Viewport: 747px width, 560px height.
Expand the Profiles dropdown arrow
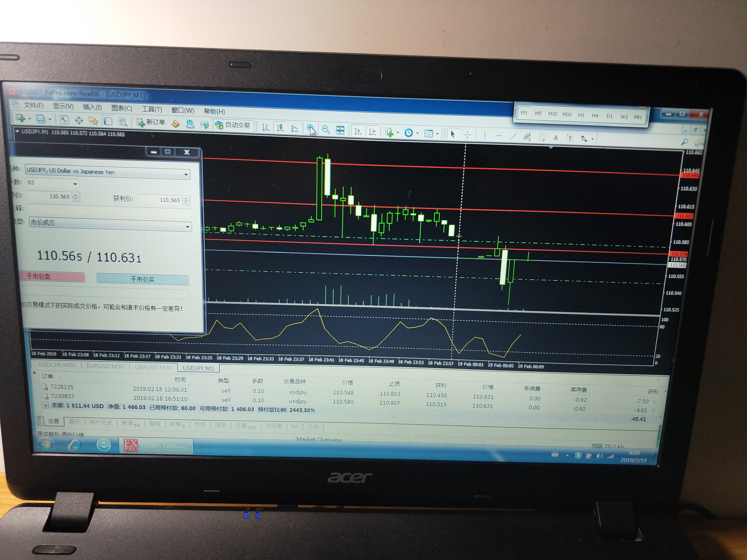pyautogui.click(x=50, y=119)
